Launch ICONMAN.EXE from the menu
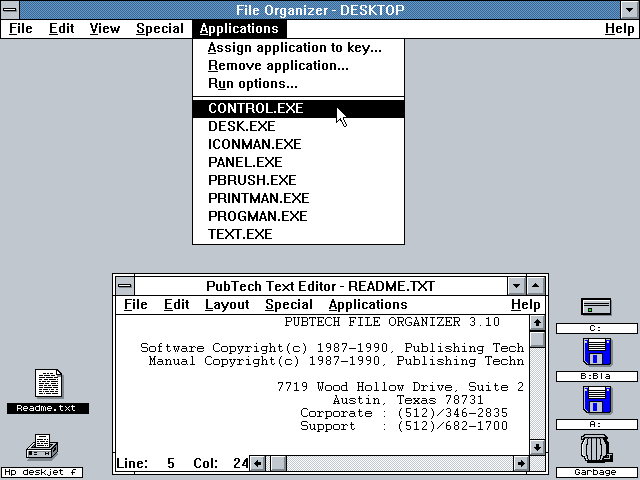 (x=298, y=144)
